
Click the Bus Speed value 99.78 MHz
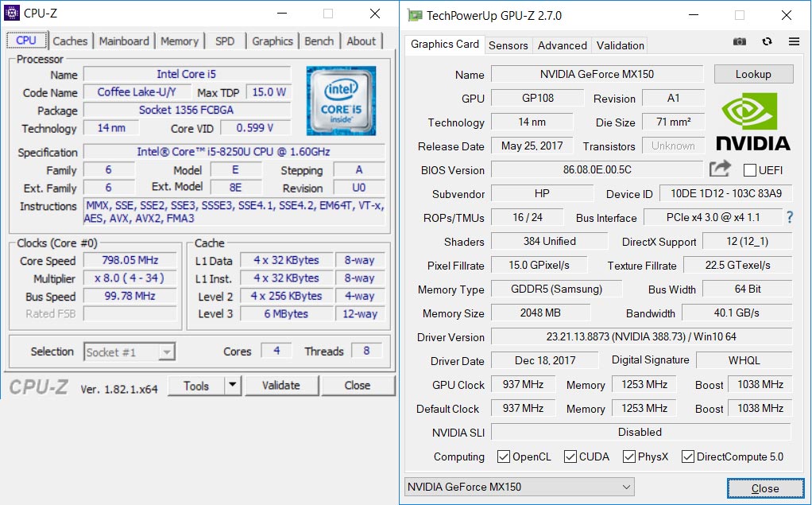pos(130,296)
